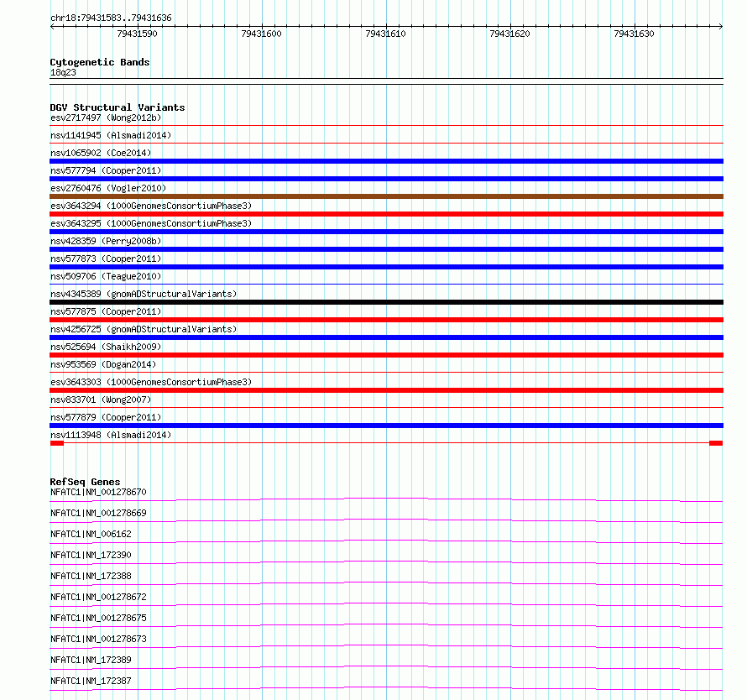Open transcript NFATC1|NM_172387
Image resolution: width=747 pixels, height=700 pixels.
tap(91, 681)
